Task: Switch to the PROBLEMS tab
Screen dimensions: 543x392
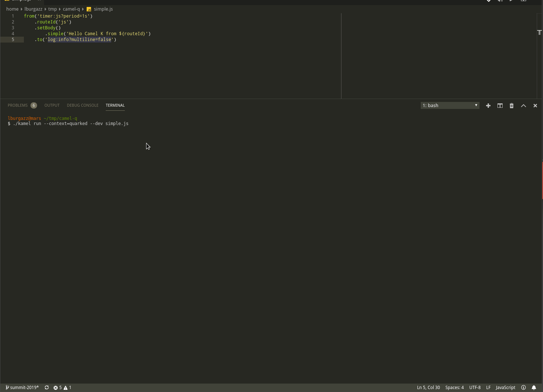Action: tap(18, 105)
